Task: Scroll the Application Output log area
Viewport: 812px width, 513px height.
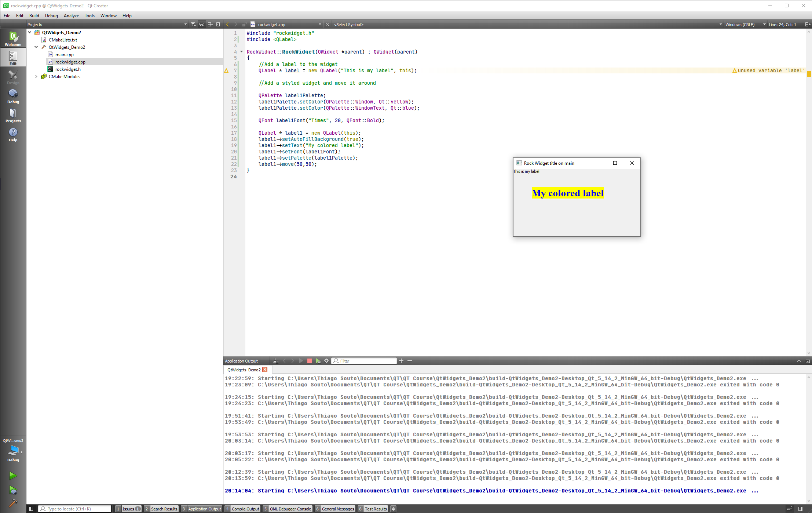Action: tap(808, 437)
